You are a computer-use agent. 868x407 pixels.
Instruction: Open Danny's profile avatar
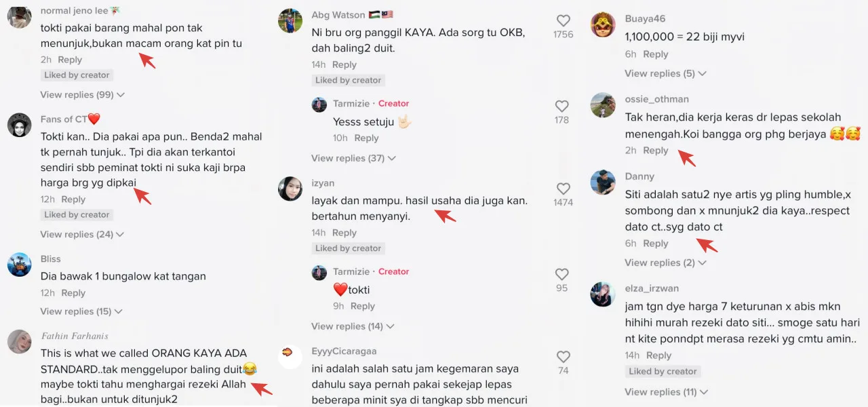point(603,182)
